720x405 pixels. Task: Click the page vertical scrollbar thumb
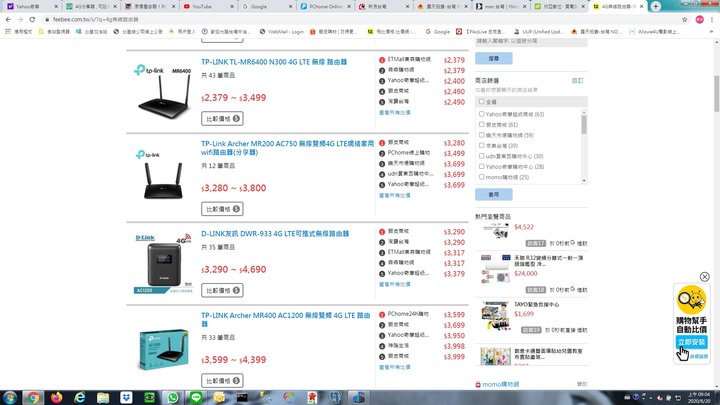[x=716, y=94]
